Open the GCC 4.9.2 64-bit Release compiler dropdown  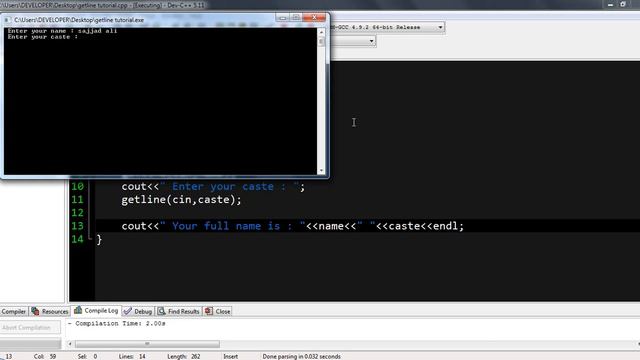440,27
